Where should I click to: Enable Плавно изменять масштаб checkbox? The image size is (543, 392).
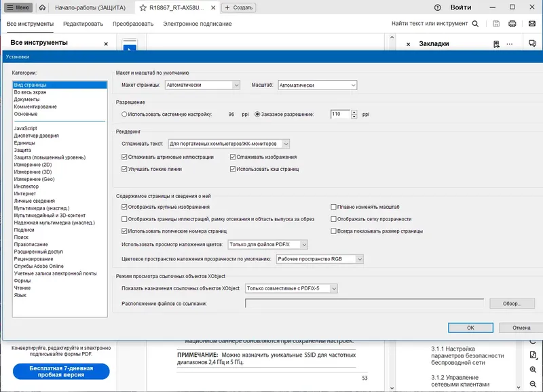click(333, 207)
